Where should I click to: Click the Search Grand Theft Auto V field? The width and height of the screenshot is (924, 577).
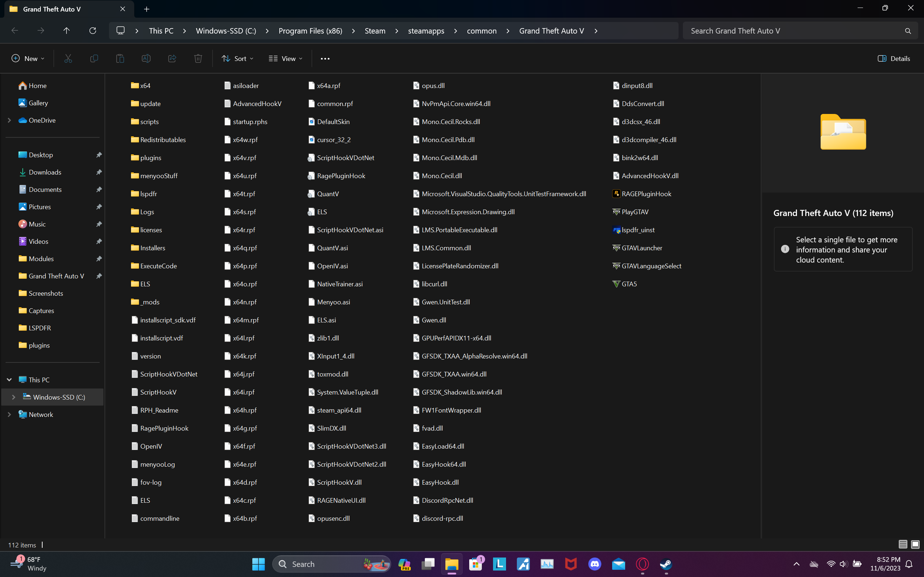[794, 31]
